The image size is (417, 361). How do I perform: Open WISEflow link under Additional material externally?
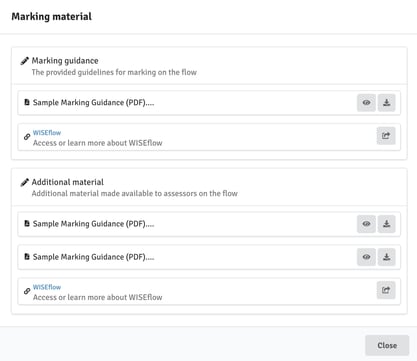pyautogui.click(x=386, y=290)
